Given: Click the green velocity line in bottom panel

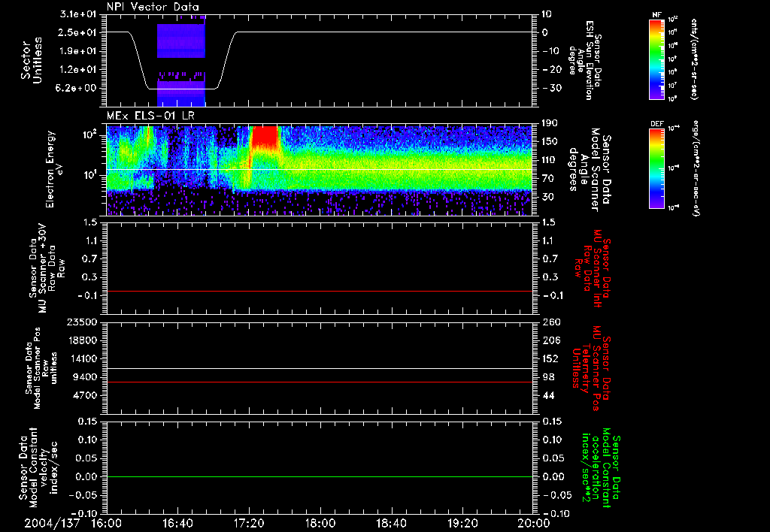Looking at the screenshot, I should [x=320, y=476].
